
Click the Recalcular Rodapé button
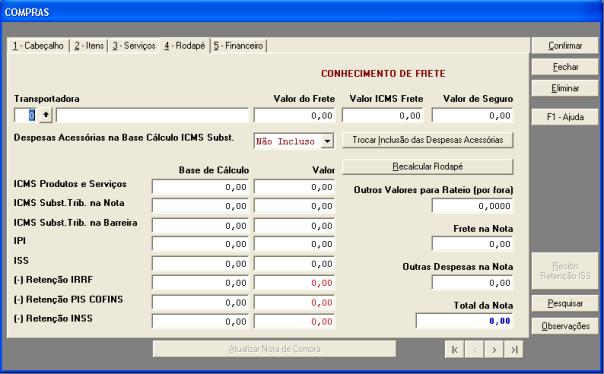point(428,166)
